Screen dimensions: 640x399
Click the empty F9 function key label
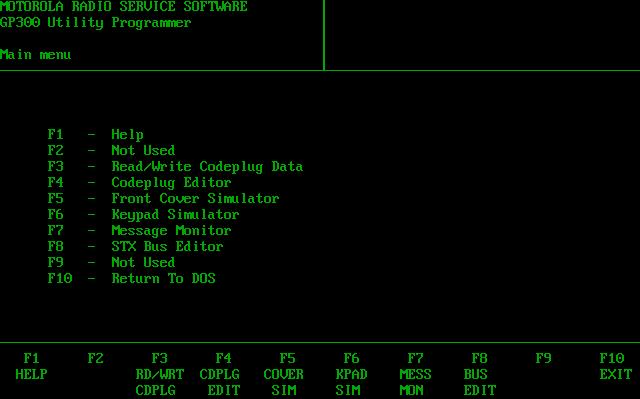(544, 359)
